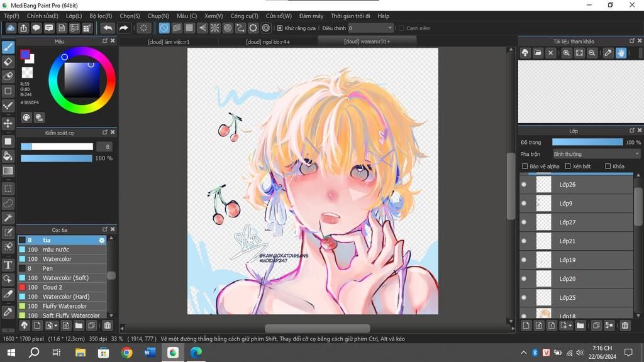This screenshot has width=644, height=362.
Task: Expand add brush dropdown arrow
Action: click(55, 326)
